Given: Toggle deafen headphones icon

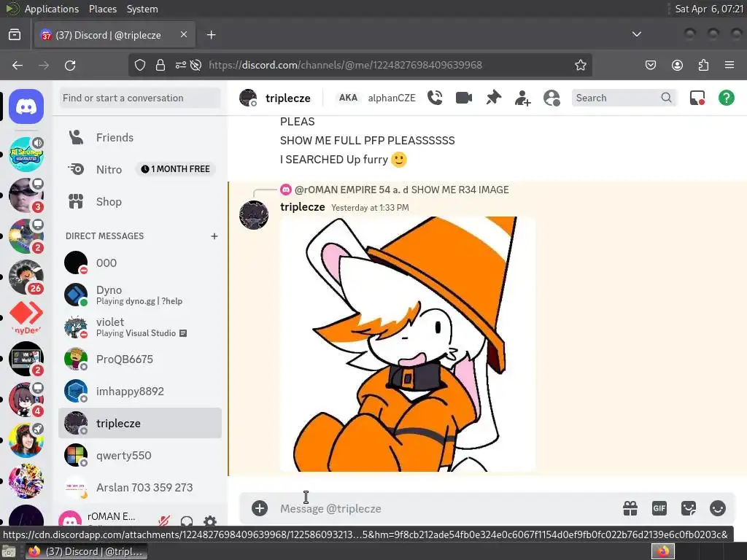Looking at the screenshot, I should point(187,521).
